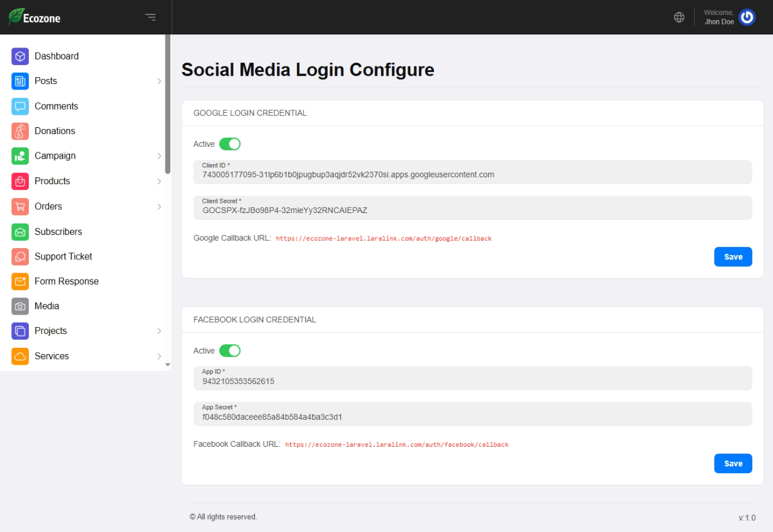Click the Support Ticket icon
Viewport: 773px width, 532px height.
tap(20, 256)
